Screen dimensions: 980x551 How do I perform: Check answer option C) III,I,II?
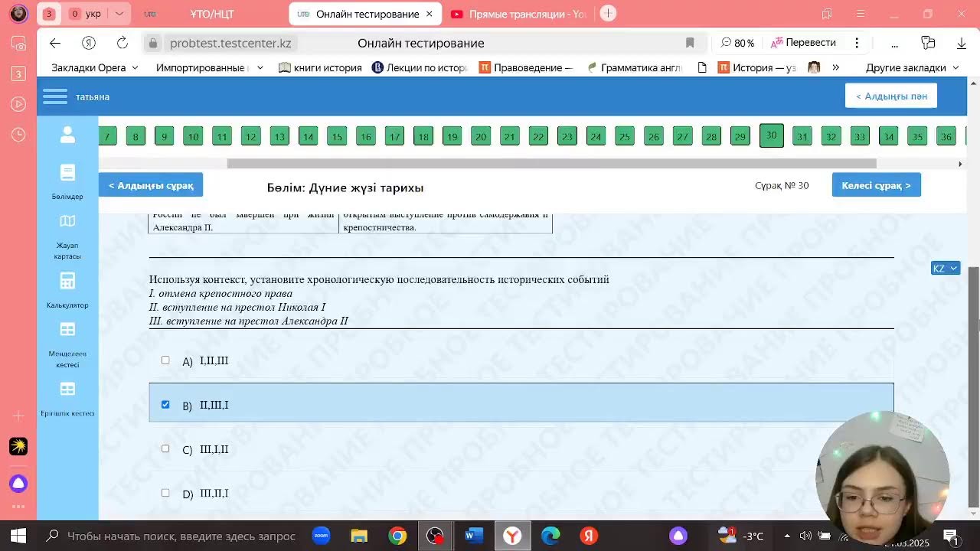165,449
